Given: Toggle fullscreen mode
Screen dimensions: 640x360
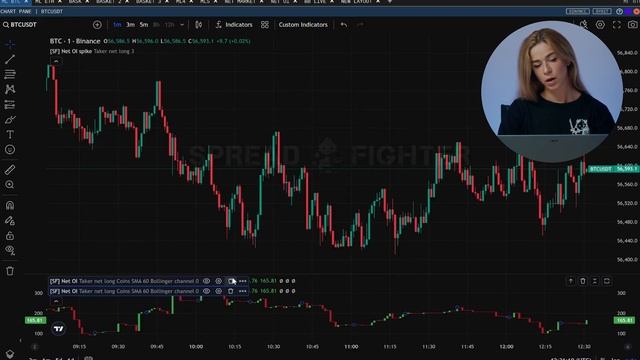Looking at the screenshot, I should [617, 25].
